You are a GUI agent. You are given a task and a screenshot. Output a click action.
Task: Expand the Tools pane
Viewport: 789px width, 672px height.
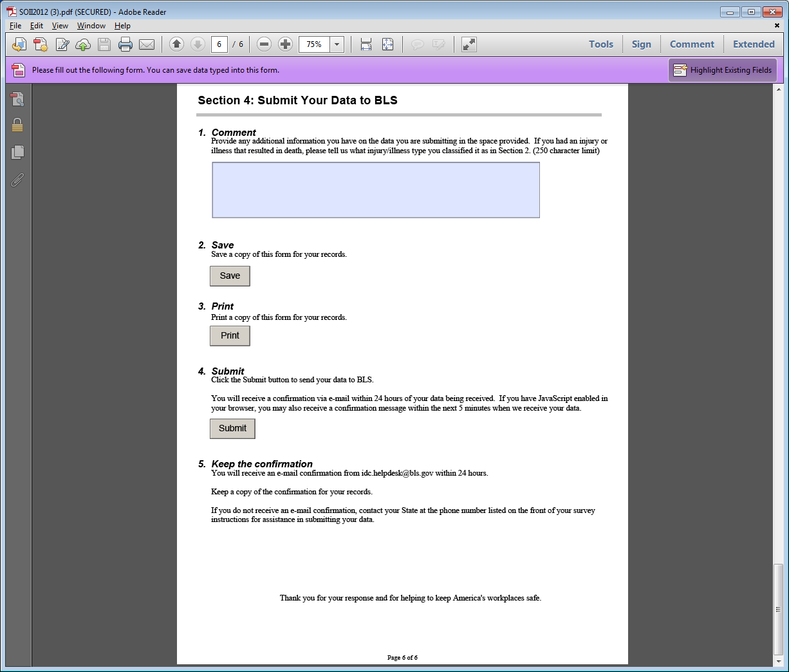tap(600, 44)
